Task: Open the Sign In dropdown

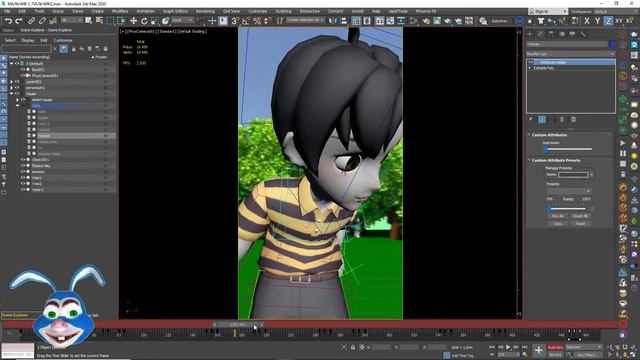Action: pyautogui.click(x=548, y=11)
